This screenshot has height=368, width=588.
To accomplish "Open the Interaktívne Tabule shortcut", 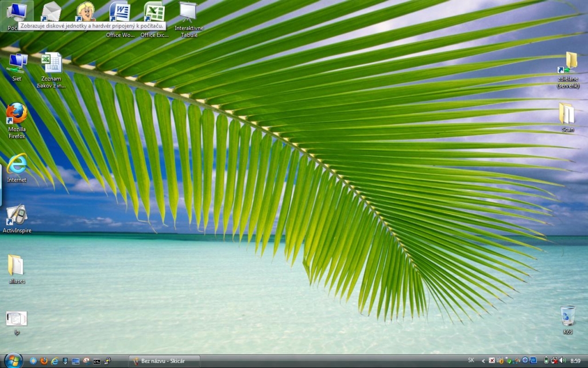I will point(188,14).
